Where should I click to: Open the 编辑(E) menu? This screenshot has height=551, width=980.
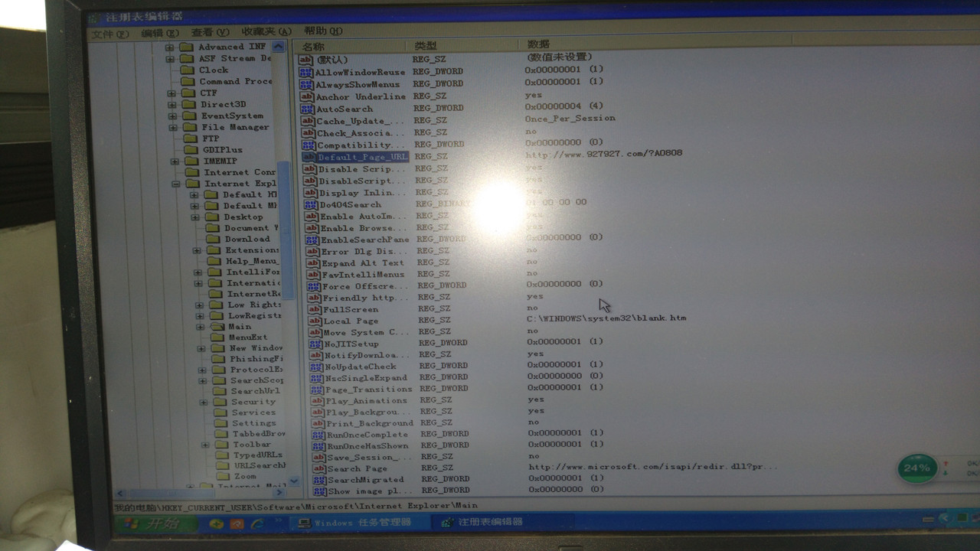(x=160, y=33)
